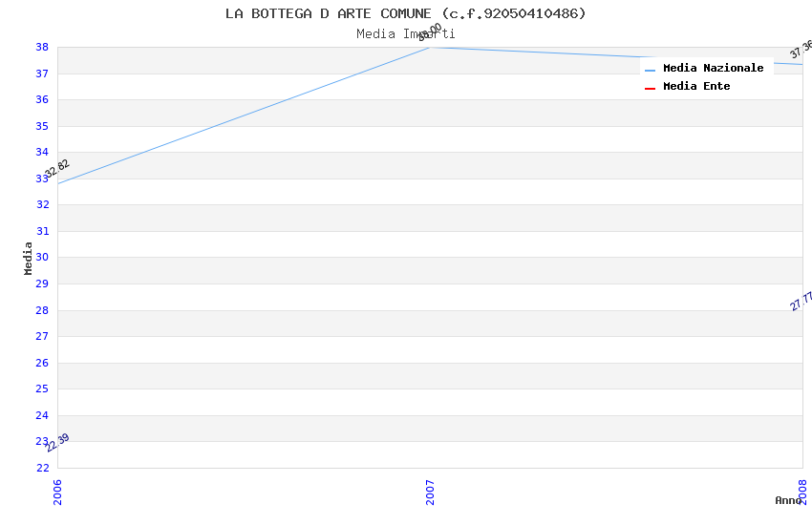Viewport: 812px width, 525px height.
Task: Click the 37.36 data point label
Action: (x=801, y=49)
